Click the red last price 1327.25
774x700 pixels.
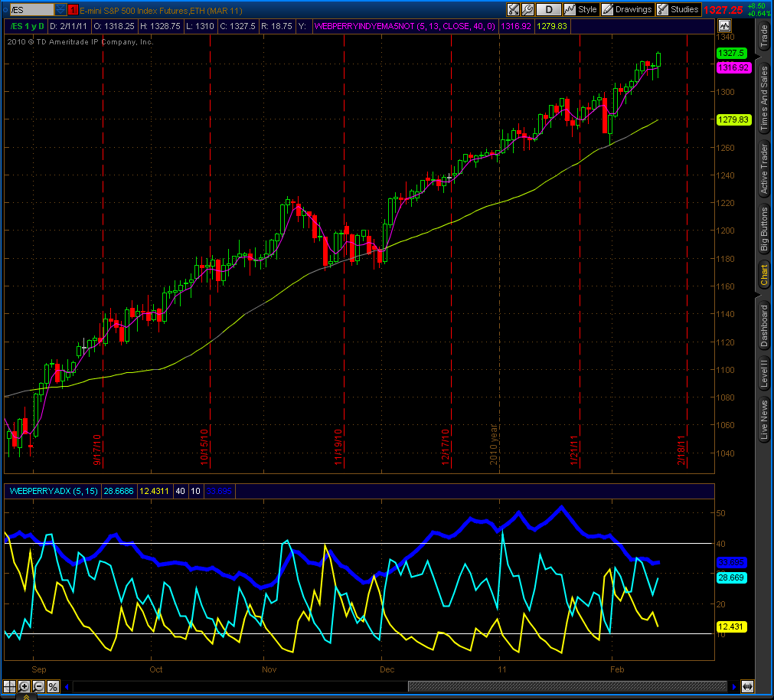click(x=723, y=10)
